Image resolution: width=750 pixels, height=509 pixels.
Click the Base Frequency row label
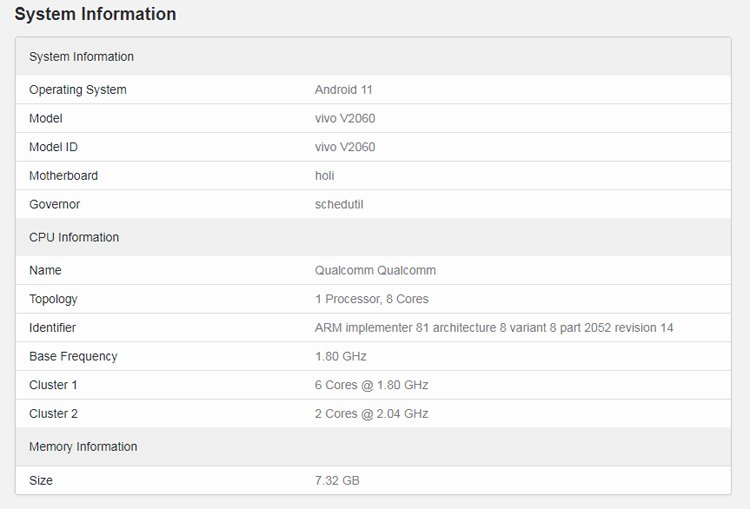[x=73, y=356]
